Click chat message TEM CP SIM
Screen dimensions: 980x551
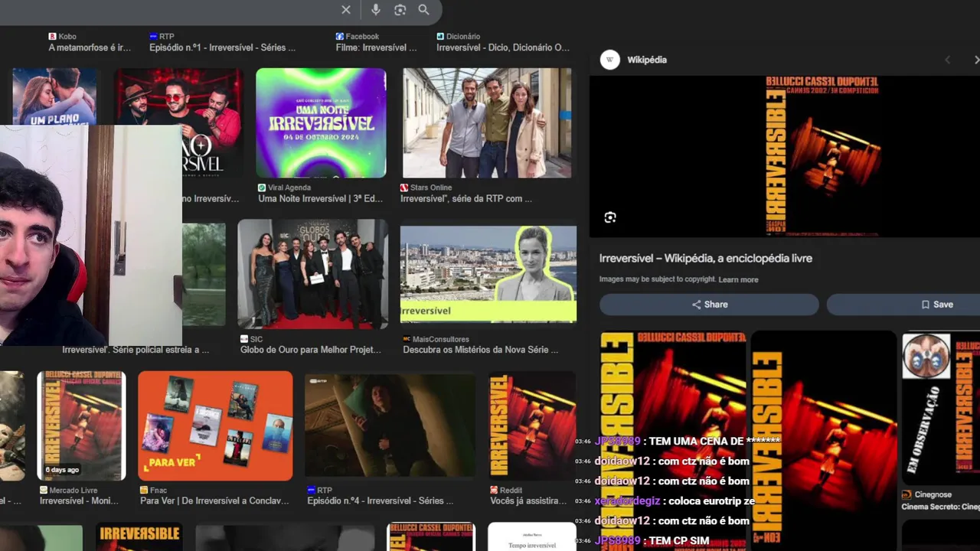point(652,540)
